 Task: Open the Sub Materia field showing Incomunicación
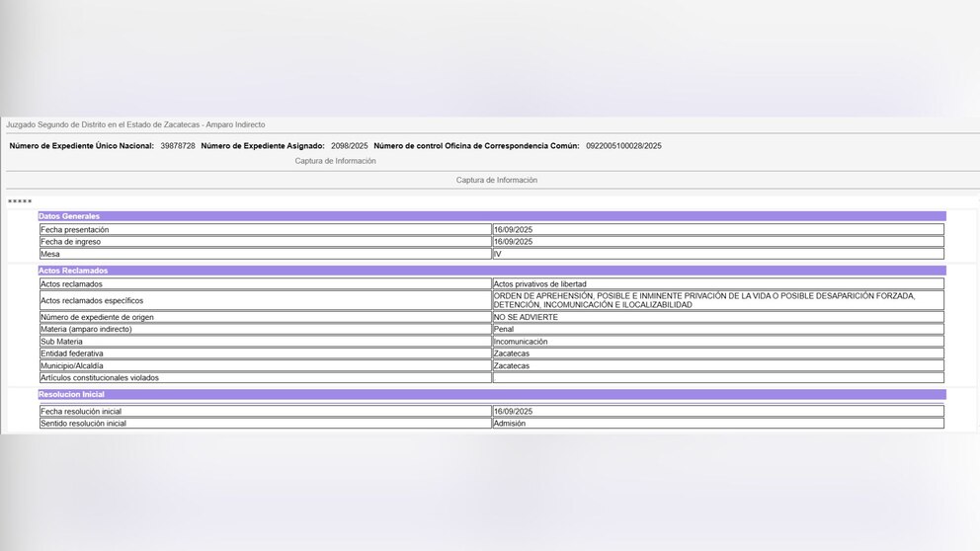coord(717,342)
